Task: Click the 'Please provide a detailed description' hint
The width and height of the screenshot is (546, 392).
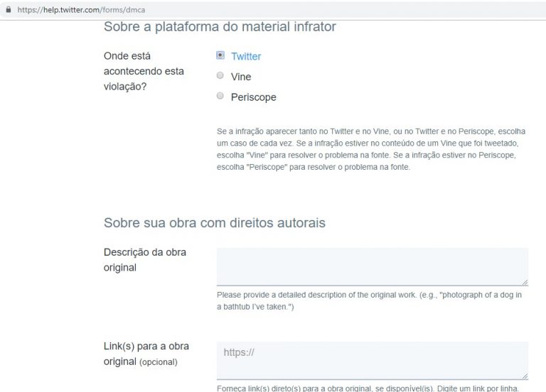Action: (369, 301)
